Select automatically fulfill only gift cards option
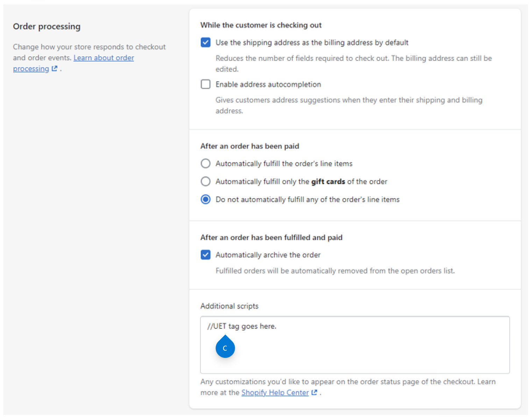This screenshot has width=532, height=419. (206, 181)
